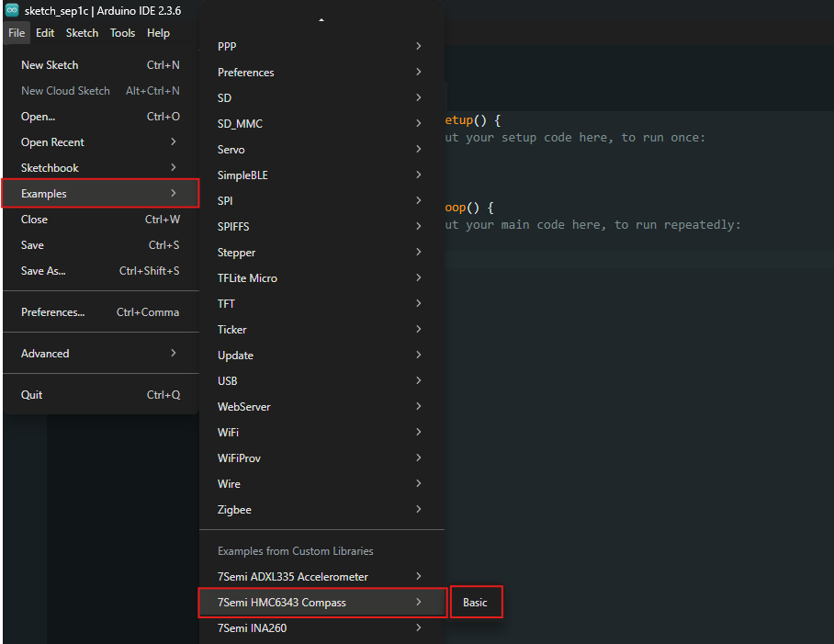
Task: Expand the Servo examples
Action: coord(321,150)
